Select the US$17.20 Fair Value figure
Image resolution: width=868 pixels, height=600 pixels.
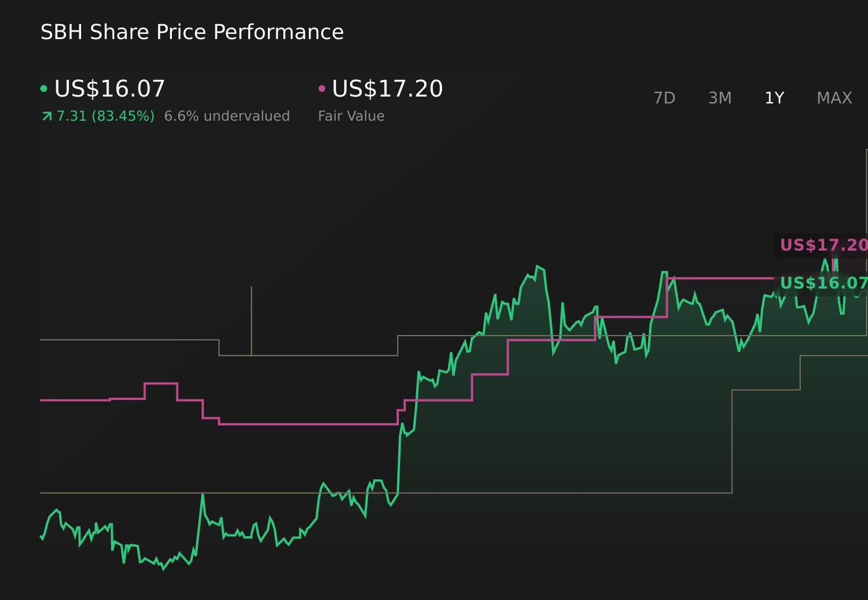coord(387,89)
